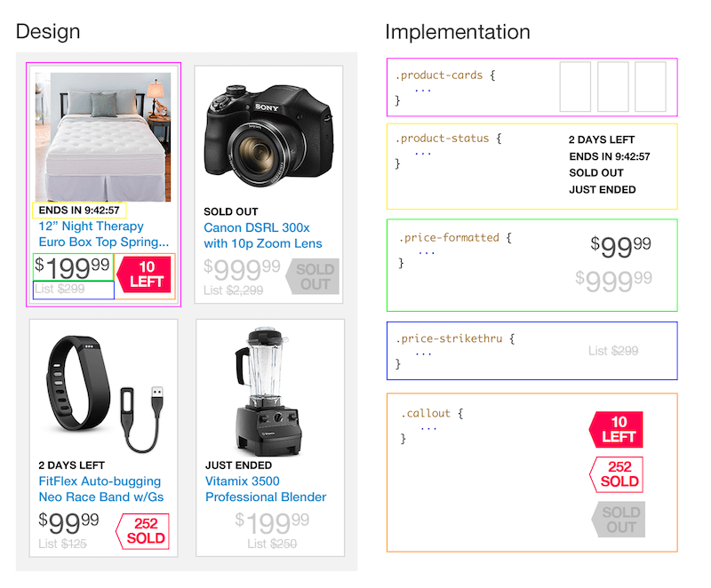Click the Sony camera product image
This screenshot has width=711, height=588.
pos(268,130)
